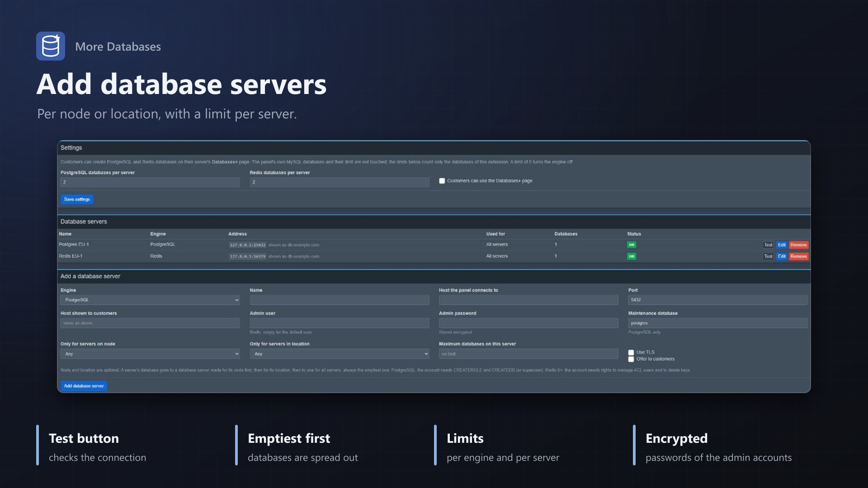Click the Add database servers title
The width and height of the screenshot is (868, 488).
click(181, 84)
